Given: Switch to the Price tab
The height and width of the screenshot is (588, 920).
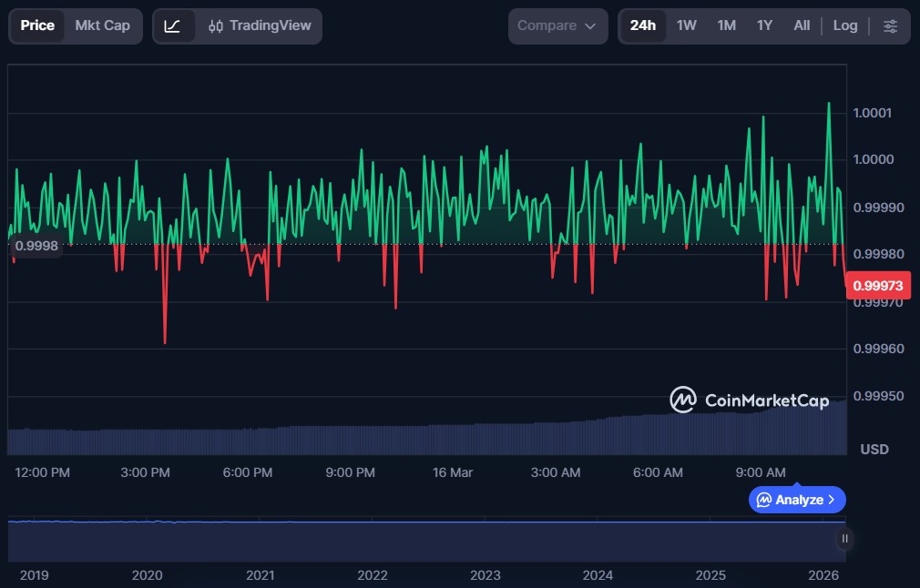Looking at the screenshot, I should (x=37, y=25).
